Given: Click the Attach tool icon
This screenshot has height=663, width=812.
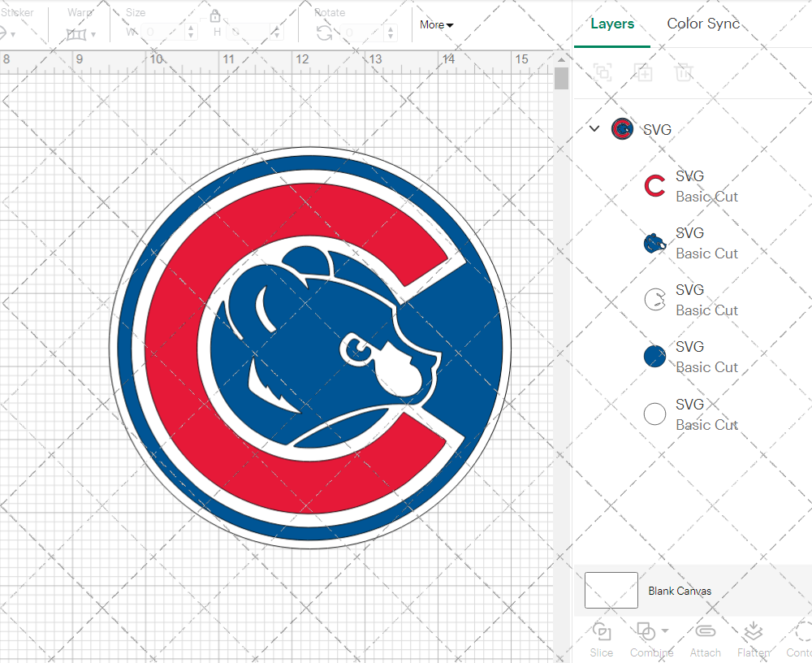Looking at the screenshot, I should (x=705, y=630).
